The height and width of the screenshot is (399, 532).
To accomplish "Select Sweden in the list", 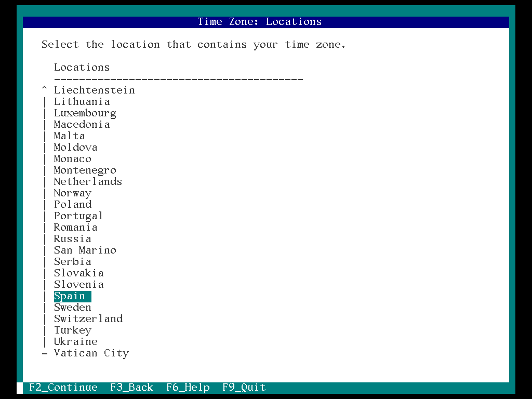I will [72, 308].
